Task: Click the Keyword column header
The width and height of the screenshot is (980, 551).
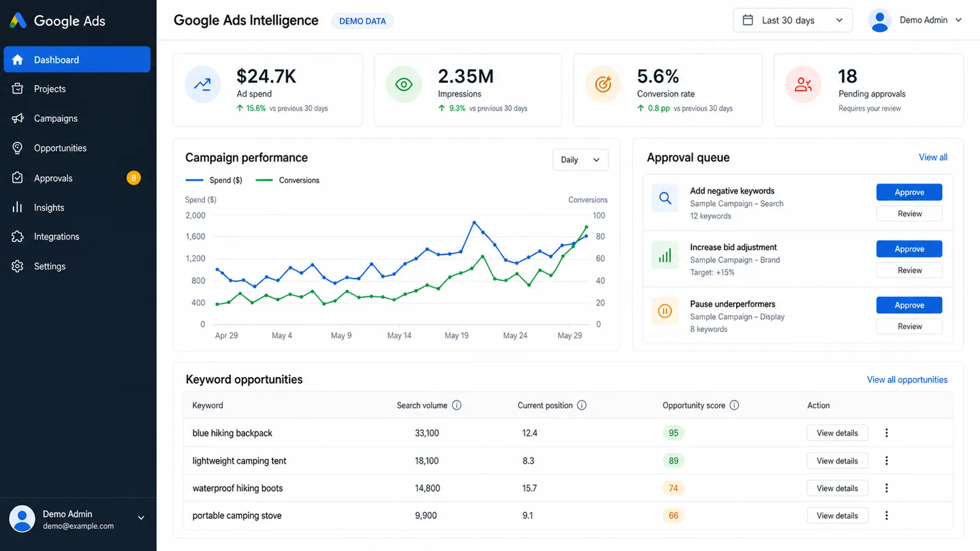Action: click(208, 405)
